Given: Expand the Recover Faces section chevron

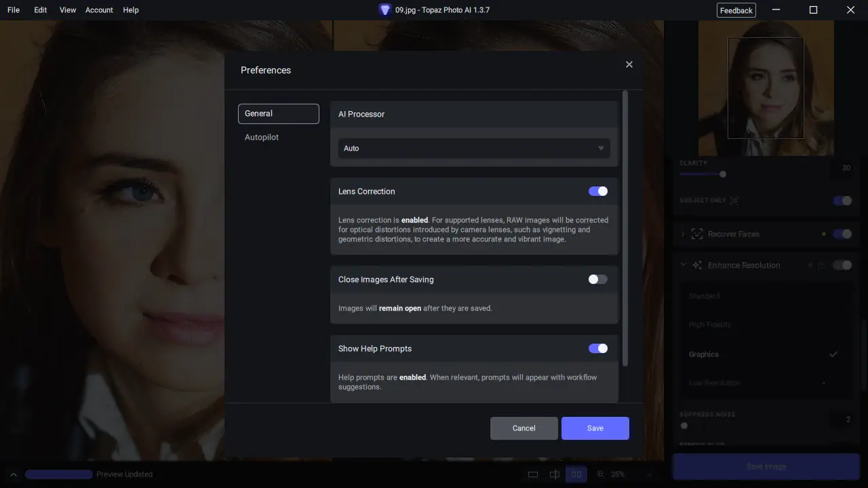Looking at the screenshot, I should (x=683, y=234).
